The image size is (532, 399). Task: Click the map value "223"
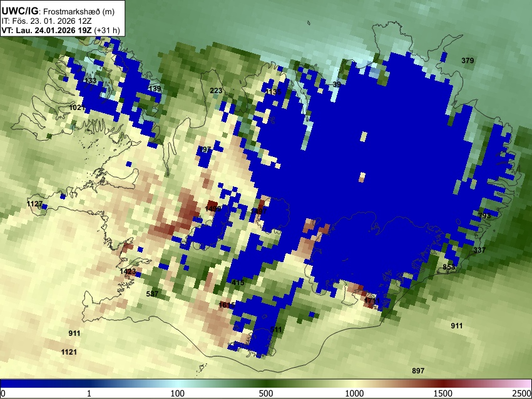(x=216, y=91)
